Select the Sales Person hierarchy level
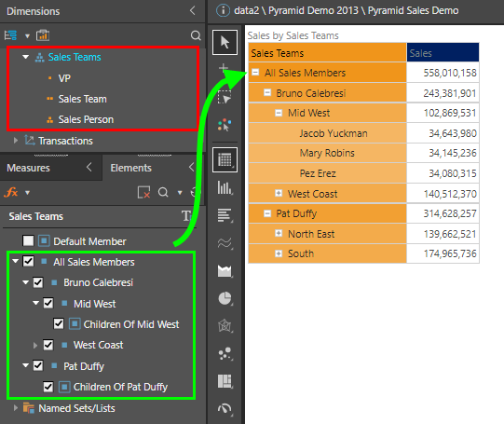This screenshot has width=504, height=424. [x=86, y=119]
